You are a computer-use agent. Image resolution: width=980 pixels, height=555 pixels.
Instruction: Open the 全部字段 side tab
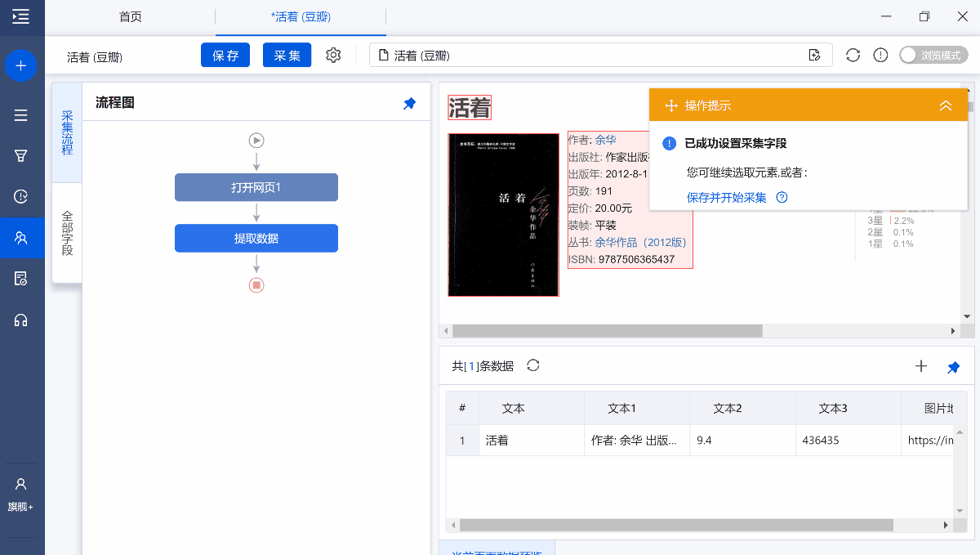click(67, 233)
